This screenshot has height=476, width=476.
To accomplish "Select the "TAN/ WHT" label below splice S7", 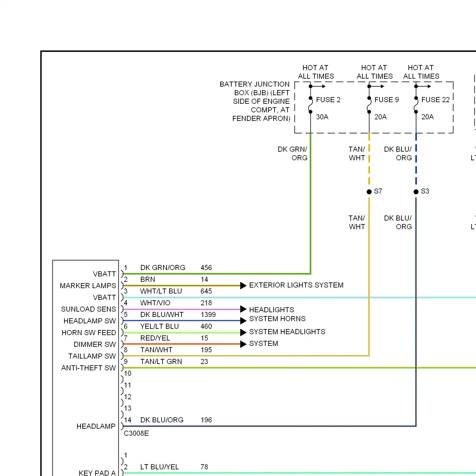I will pyautogui.click(x=357, y=222).
